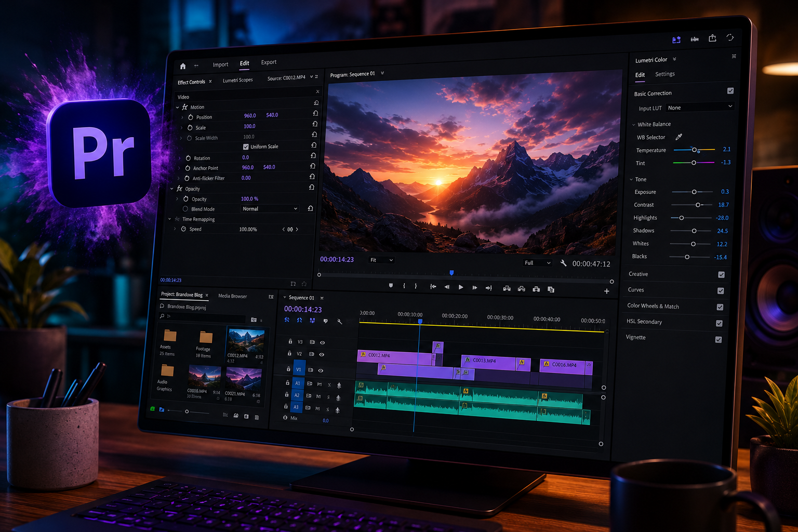Click the Lift button
This screenshot has width=798, height=532.
[x=507, y=288]
